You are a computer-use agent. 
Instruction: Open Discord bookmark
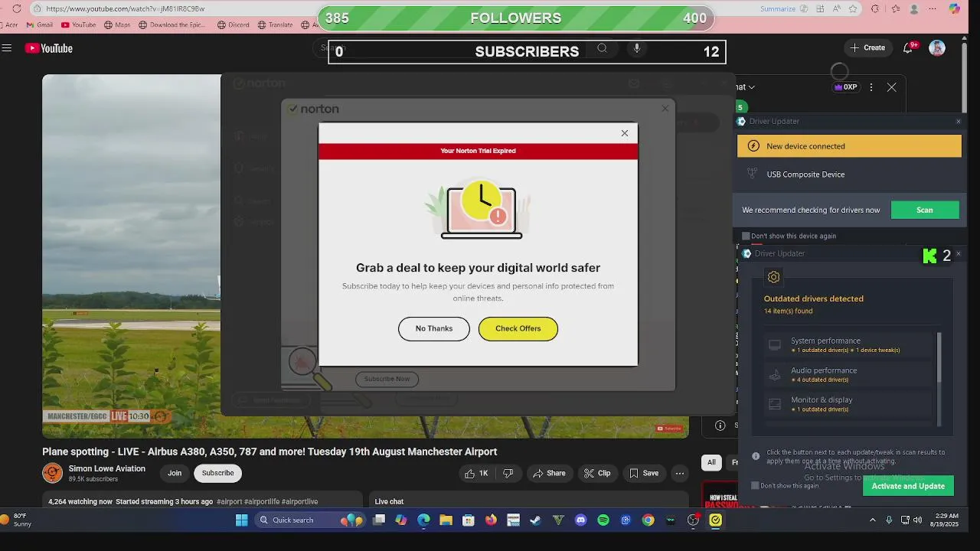pos(234,24)
